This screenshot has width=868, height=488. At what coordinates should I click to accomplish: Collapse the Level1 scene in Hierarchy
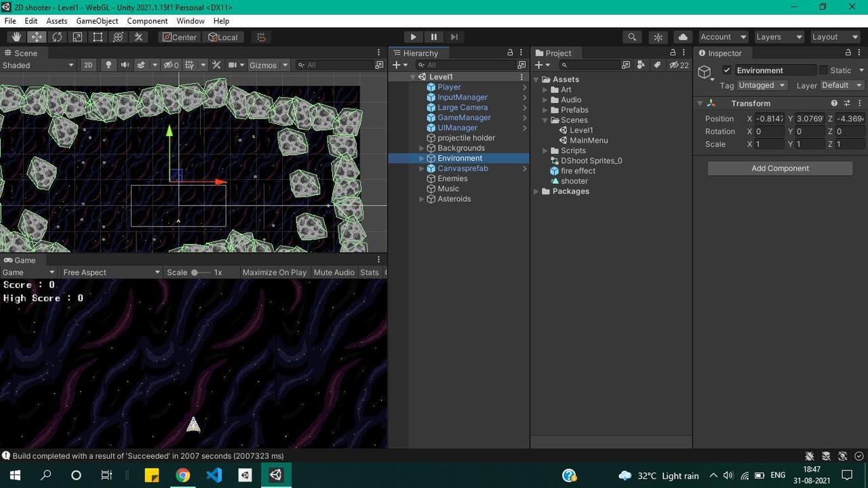click(x=412, y=77)
